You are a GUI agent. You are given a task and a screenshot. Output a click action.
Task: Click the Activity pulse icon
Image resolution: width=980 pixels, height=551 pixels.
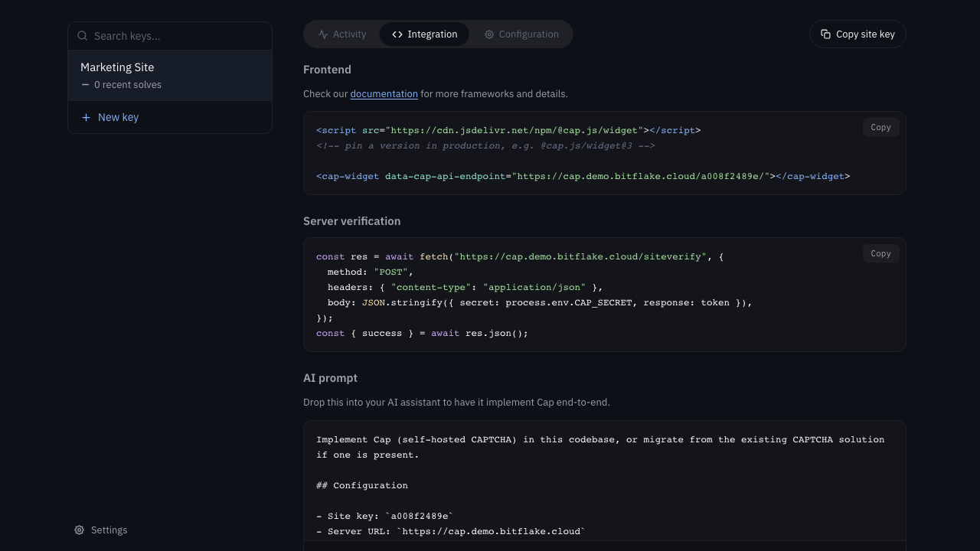[x=323, y=34]
